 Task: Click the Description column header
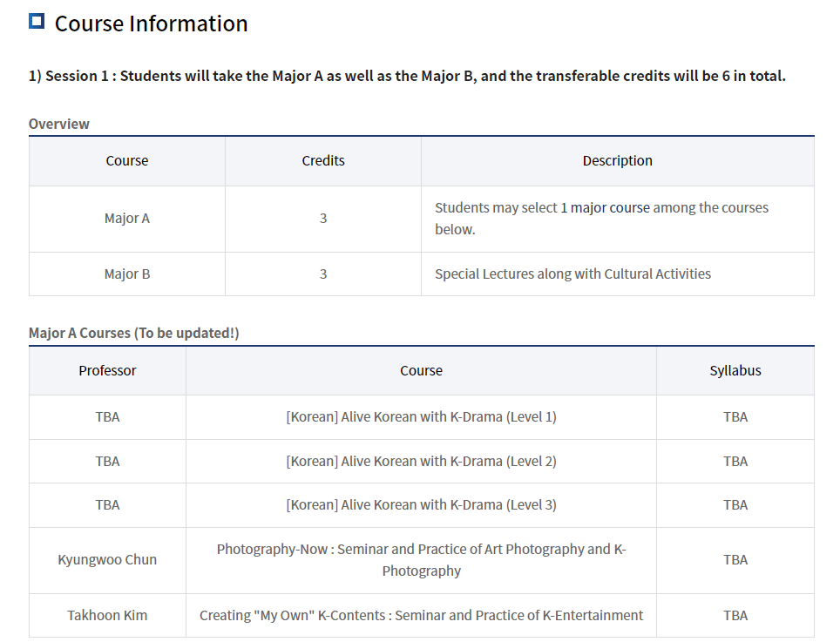point(617,161)
